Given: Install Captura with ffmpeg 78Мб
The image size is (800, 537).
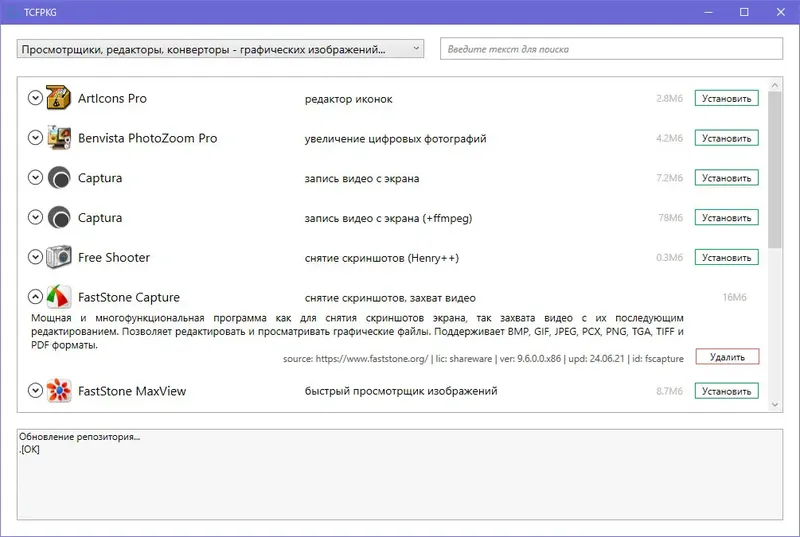Looking at the screenshot, I should (x=727, y=217).
